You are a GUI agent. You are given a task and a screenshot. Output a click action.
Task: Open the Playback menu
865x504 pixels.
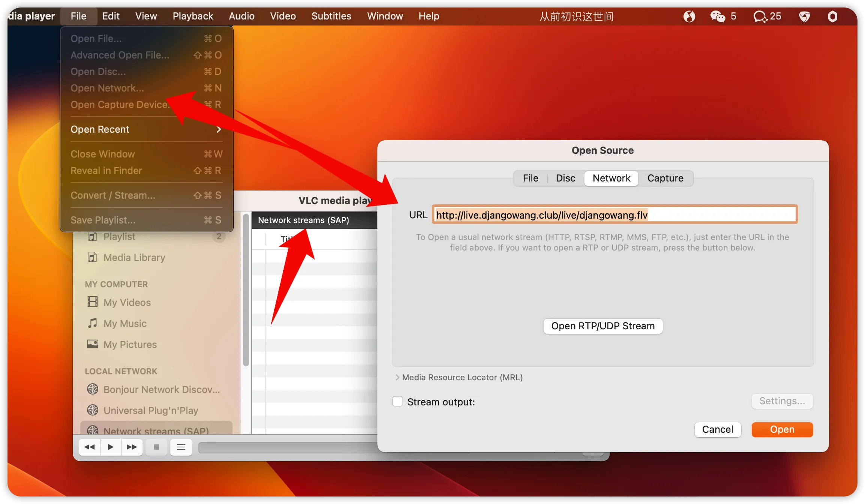tap(193, 16)
